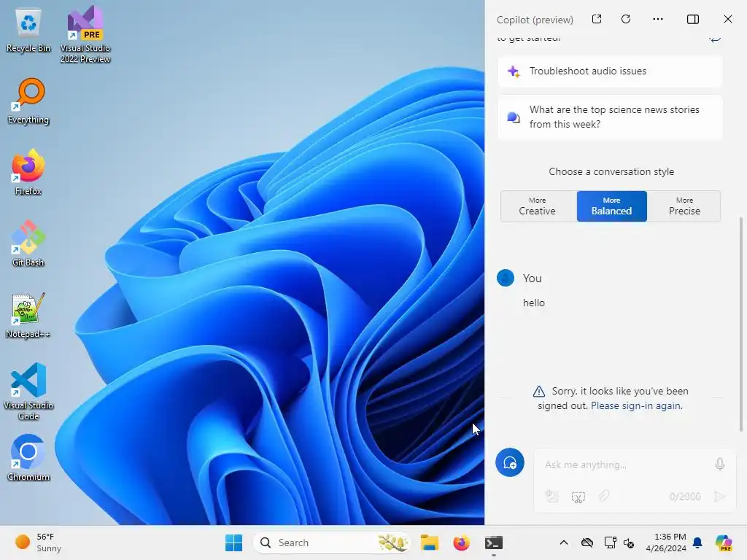Show hidden system tray icons
747x560 pixels.
click(x=564, y=542)
